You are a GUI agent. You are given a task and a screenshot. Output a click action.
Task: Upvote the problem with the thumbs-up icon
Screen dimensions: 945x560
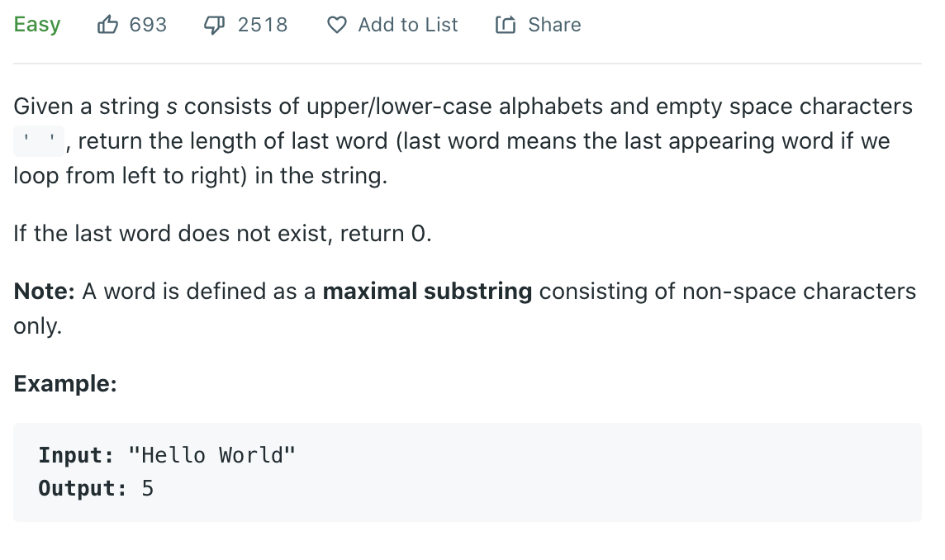(x=107, y=25)
